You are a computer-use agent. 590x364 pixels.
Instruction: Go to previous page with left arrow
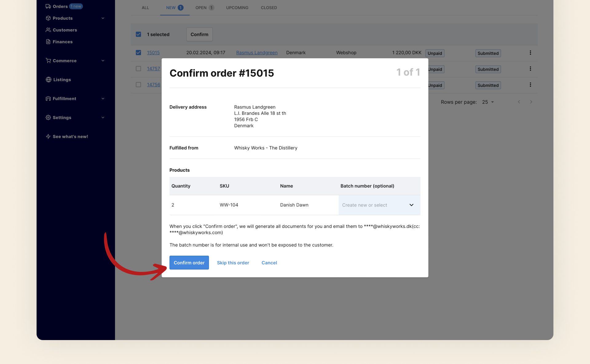click(519, 102)
